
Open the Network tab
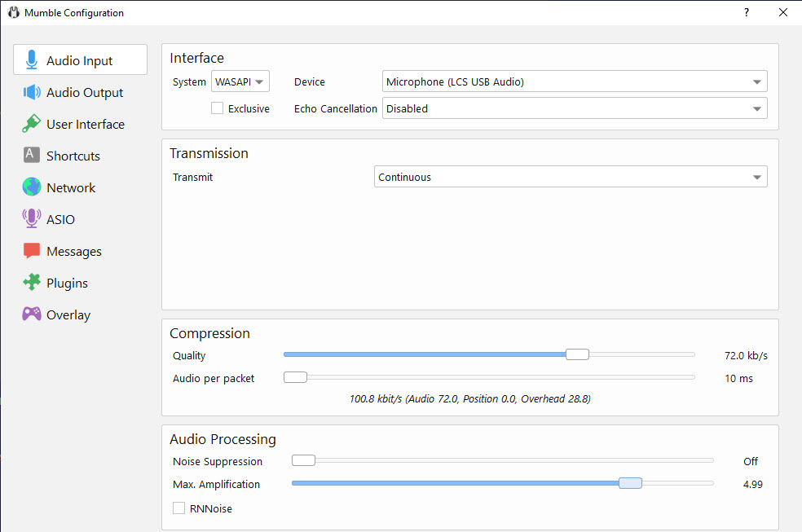(81, 187)
